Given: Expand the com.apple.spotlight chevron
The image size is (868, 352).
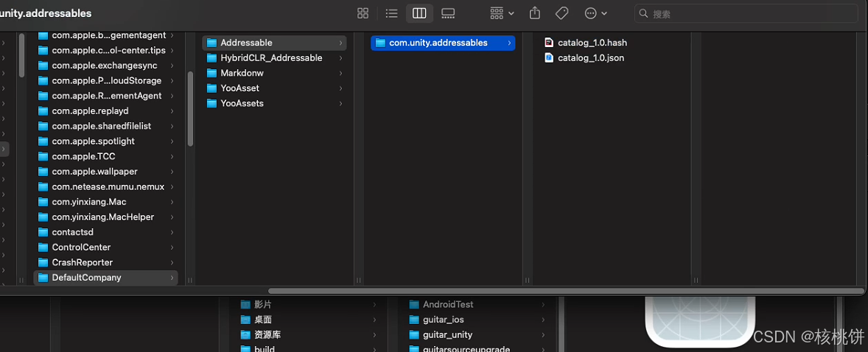Looking at the screenshot, I should tap(172, 141).
